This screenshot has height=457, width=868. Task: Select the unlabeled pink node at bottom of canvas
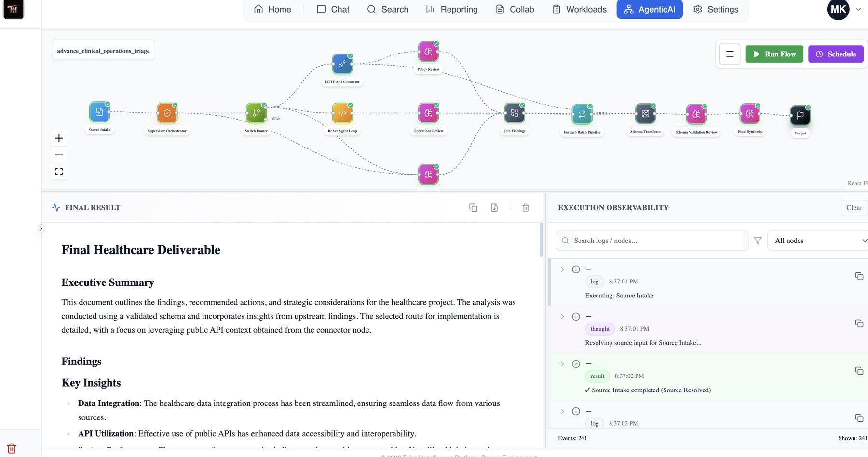[x=428, y=175]
